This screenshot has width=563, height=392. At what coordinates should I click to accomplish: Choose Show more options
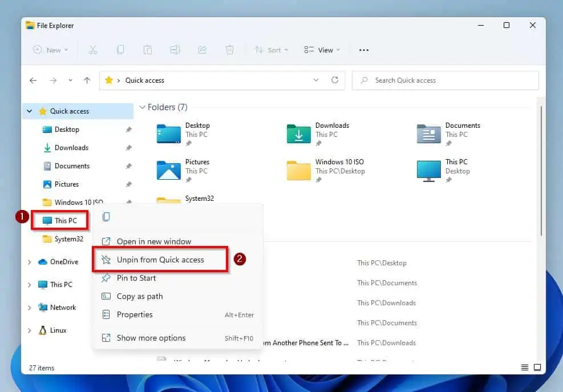click(178, 338)
